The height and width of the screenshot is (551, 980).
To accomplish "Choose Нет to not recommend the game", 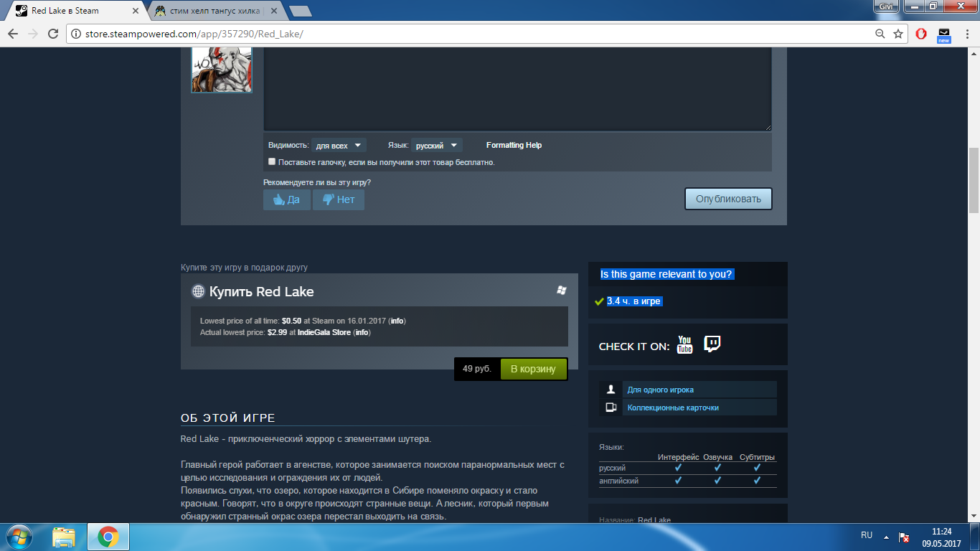I will click(339, 199).
